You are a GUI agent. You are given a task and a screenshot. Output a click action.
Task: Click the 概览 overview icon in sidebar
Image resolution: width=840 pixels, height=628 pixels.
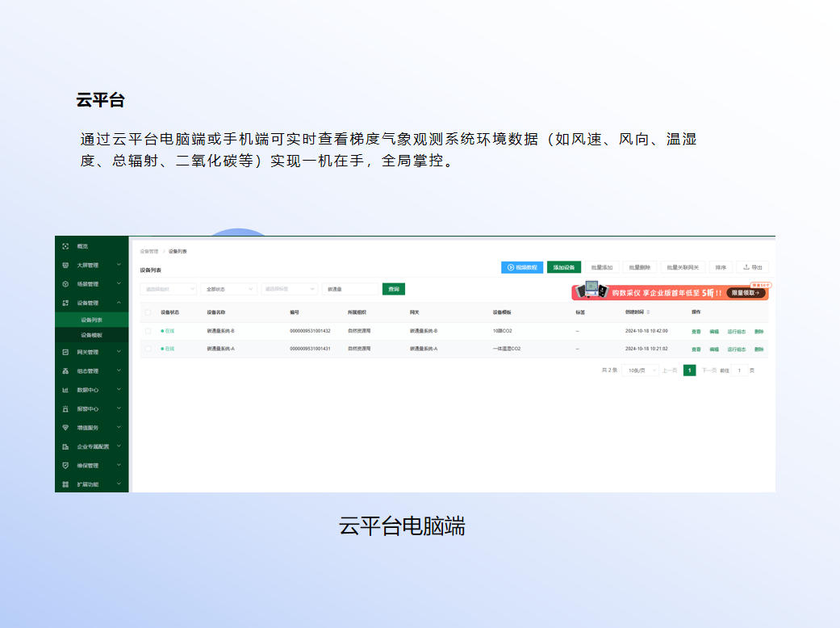[65, 246]
